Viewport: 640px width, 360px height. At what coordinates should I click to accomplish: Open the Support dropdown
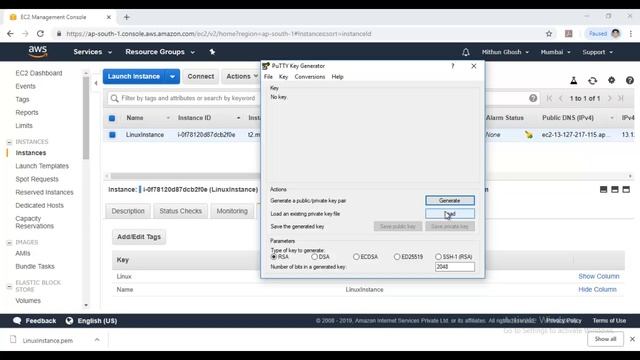598,52
